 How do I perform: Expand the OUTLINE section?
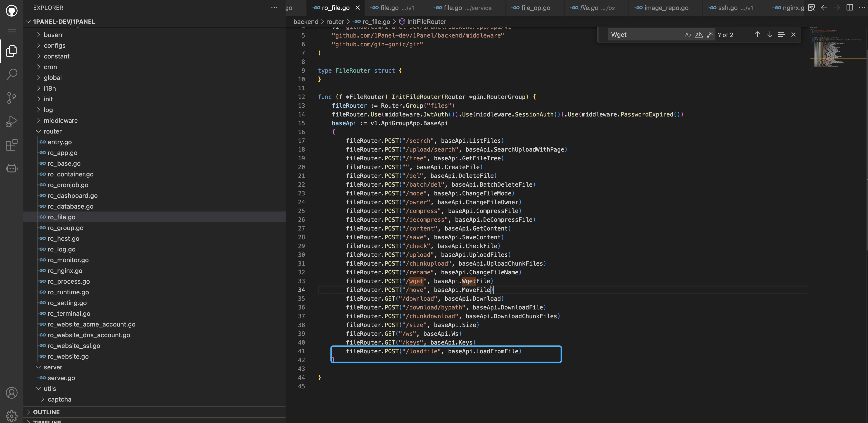46,412
